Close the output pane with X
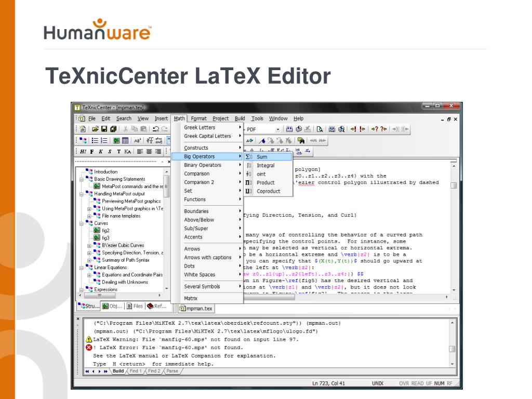Image resolution: width=532 pixels, height=399 pixels. [x=78, y=319]
